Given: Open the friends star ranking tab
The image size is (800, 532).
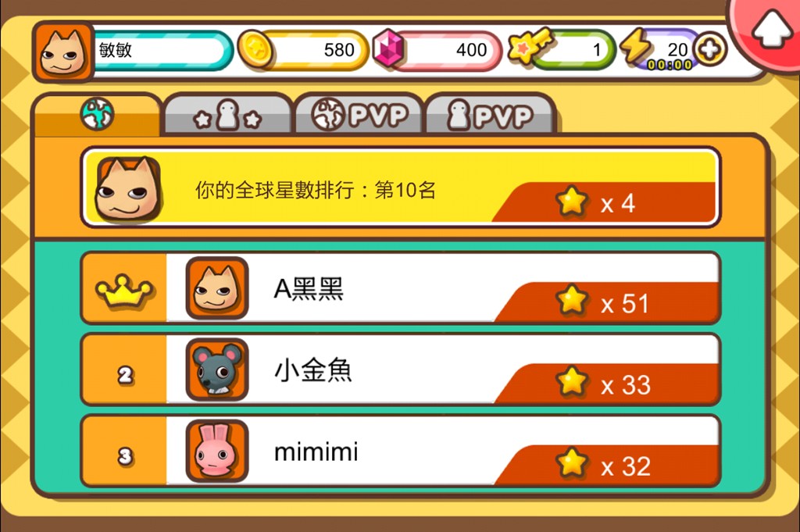Looking at the screenshot, I should pos(227,115).
